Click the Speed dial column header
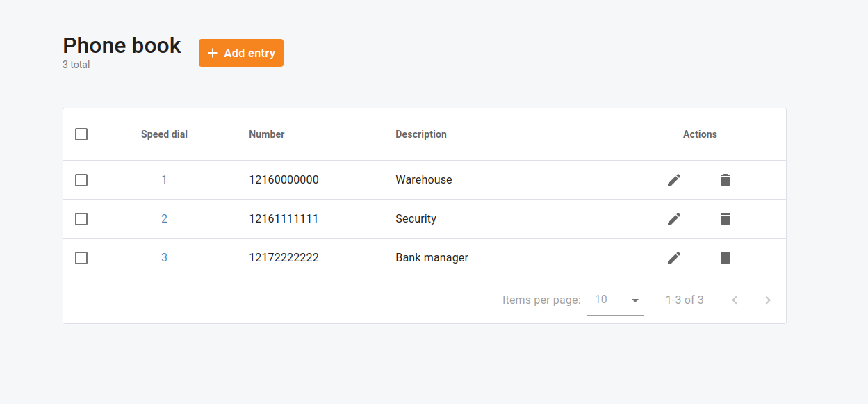Viewport: 868px width, 404px height. (164, 134)
